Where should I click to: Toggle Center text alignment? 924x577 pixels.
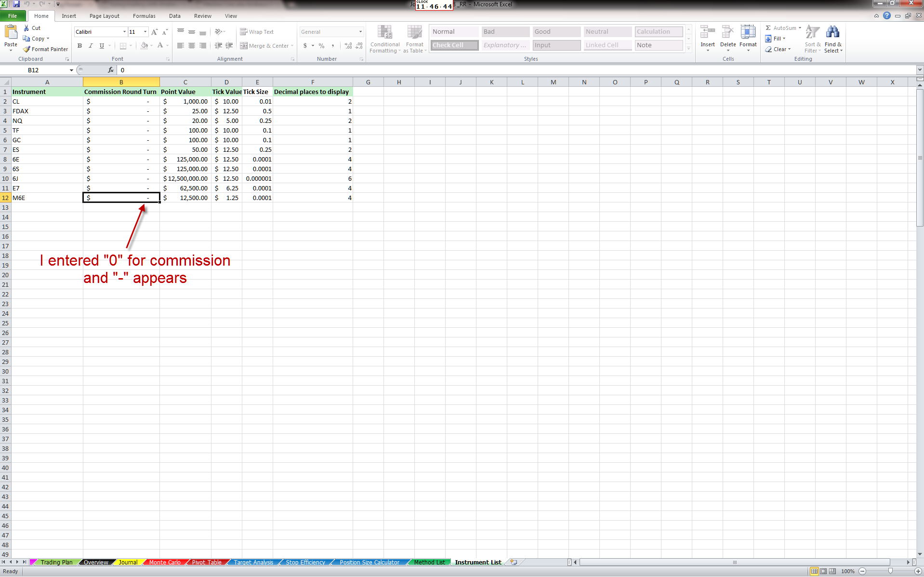[191, 46]
